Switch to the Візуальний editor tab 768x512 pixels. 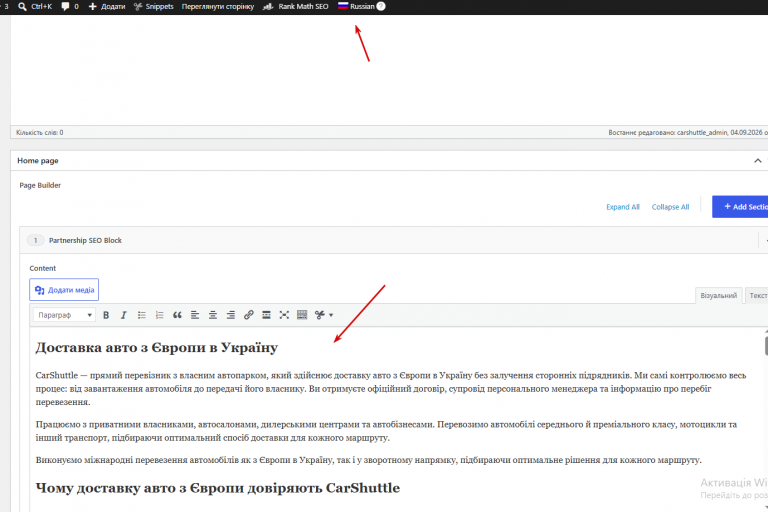(718, 295)
